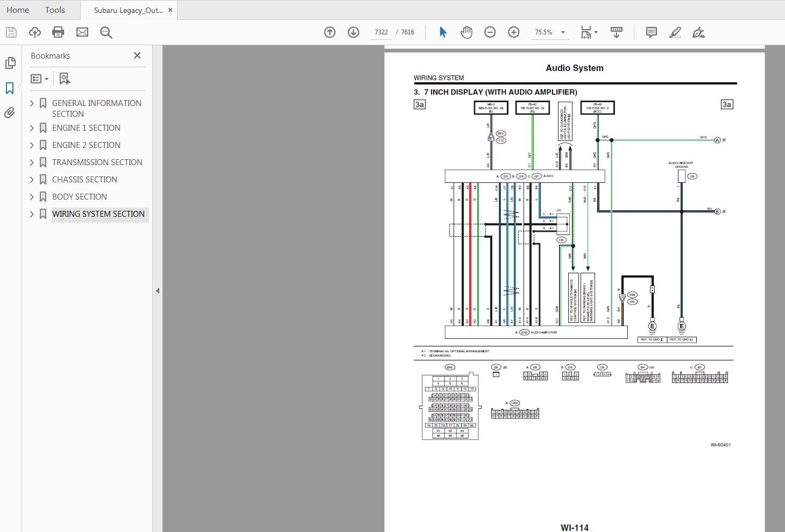Collapse the navigation pane arrow
Image resolution: width=785 pixels, height=532 pixels.
(x=158, y=291)
